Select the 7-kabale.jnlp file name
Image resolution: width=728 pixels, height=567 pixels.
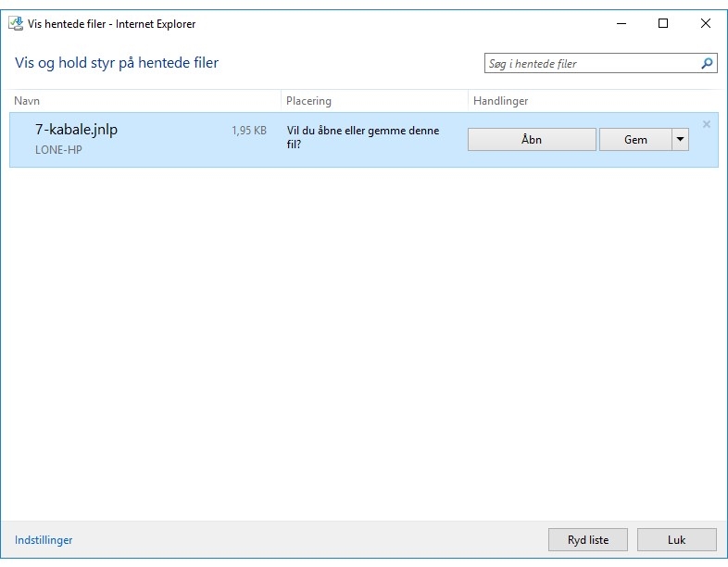[x=76, y=130]
